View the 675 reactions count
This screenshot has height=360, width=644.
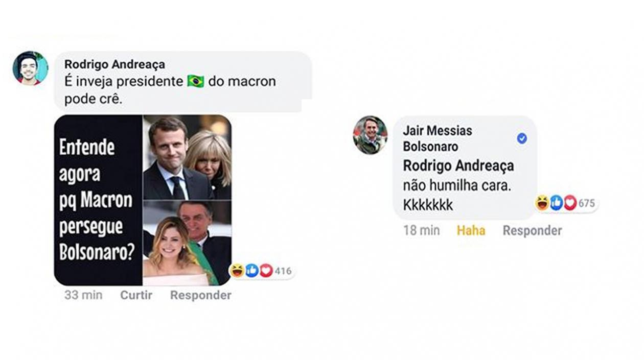click(587, 203)
